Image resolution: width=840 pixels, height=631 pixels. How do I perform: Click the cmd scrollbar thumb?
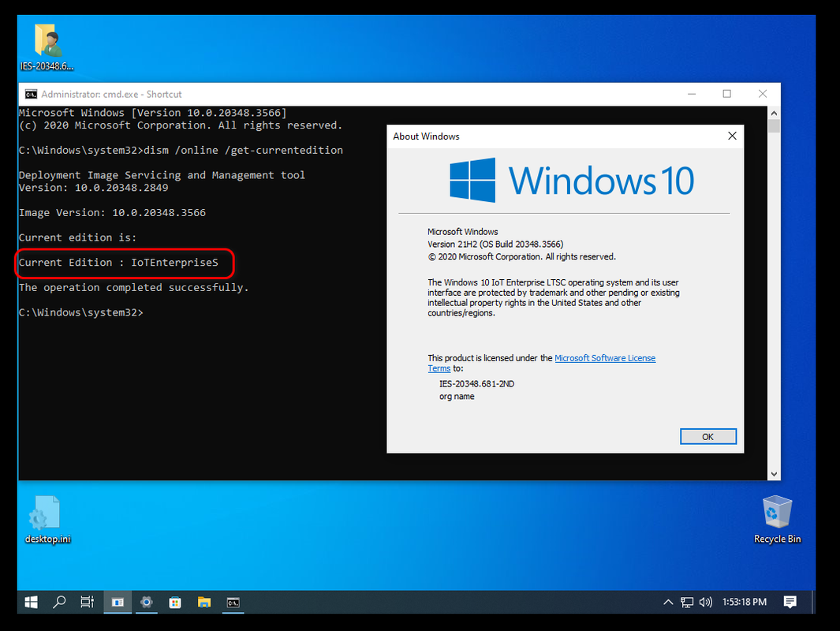coord(774,126)
